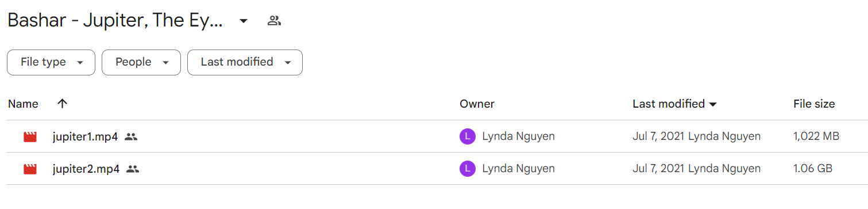Select the jupiter2.mp4 file name
This screenshot has width=868, height=209.
86,169
